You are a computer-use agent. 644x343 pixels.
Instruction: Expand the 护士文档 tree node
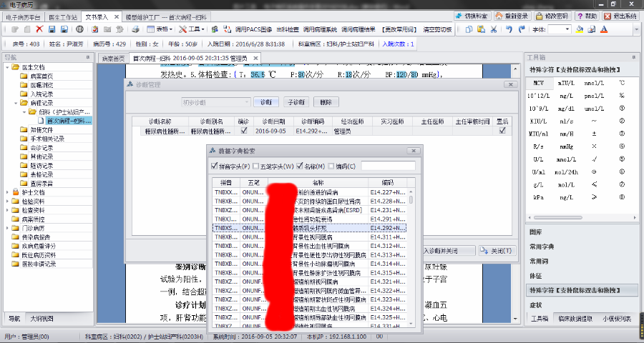(x=8, y=192)
